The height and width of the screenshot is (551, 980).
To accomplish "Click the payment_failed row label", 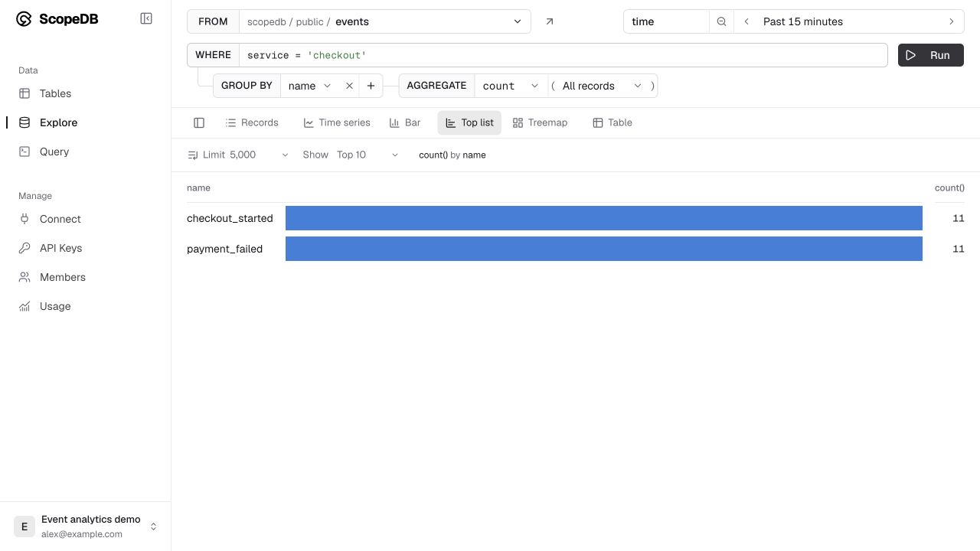I will click(x=224, y=249).
